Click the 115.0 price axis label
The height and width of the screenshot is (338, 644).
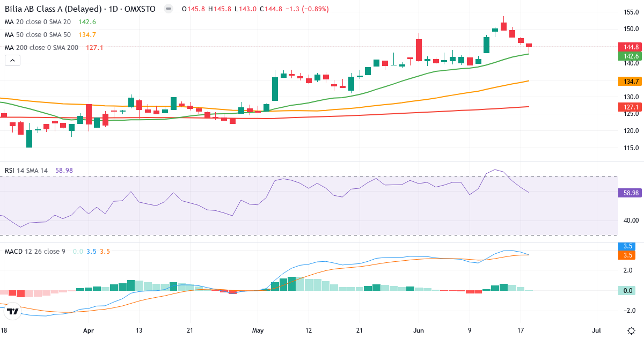[630, 148]
